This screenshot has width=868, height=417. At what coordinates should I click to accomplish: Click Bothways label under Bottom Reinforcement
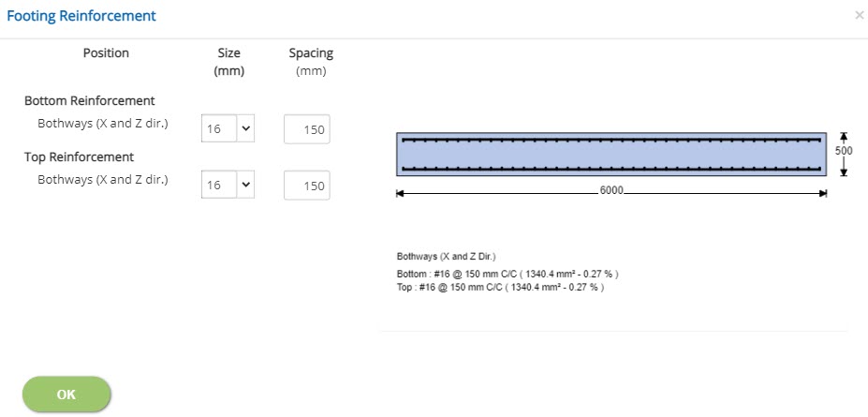tap(103, 123)
